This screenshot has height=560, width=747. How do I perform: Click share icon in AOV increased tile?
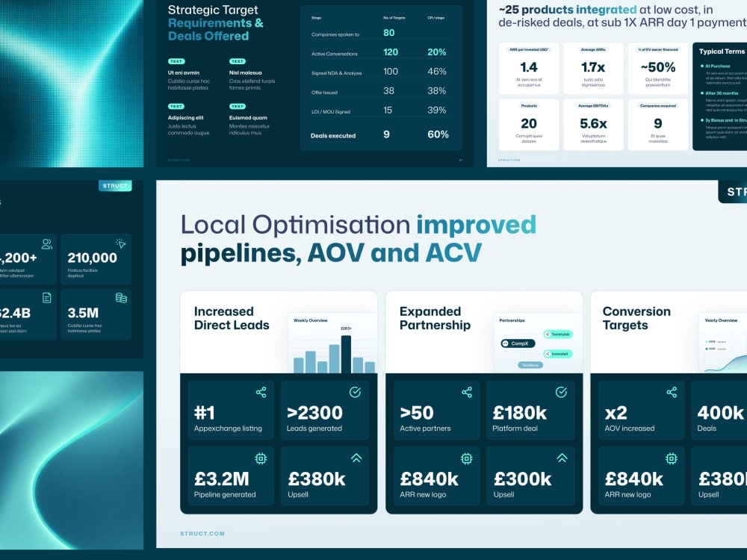pos(672,393)
